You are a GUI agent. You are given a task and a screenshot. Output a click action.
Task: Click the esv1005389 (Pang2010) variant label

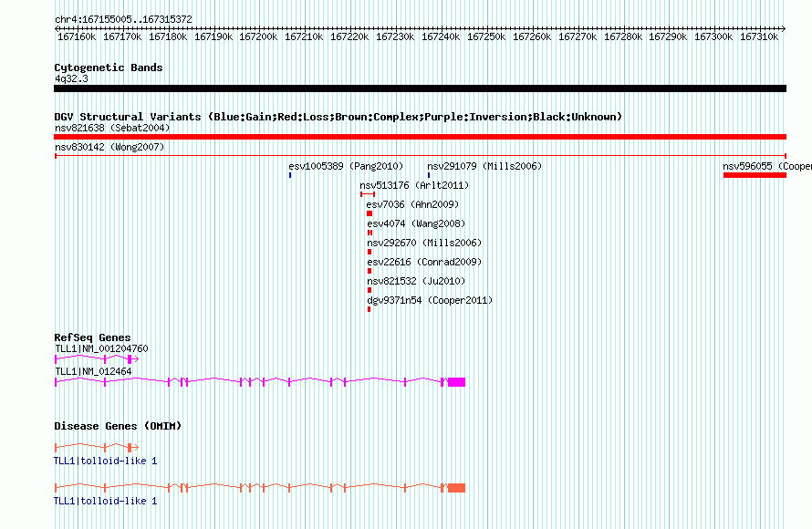[346, 166]
